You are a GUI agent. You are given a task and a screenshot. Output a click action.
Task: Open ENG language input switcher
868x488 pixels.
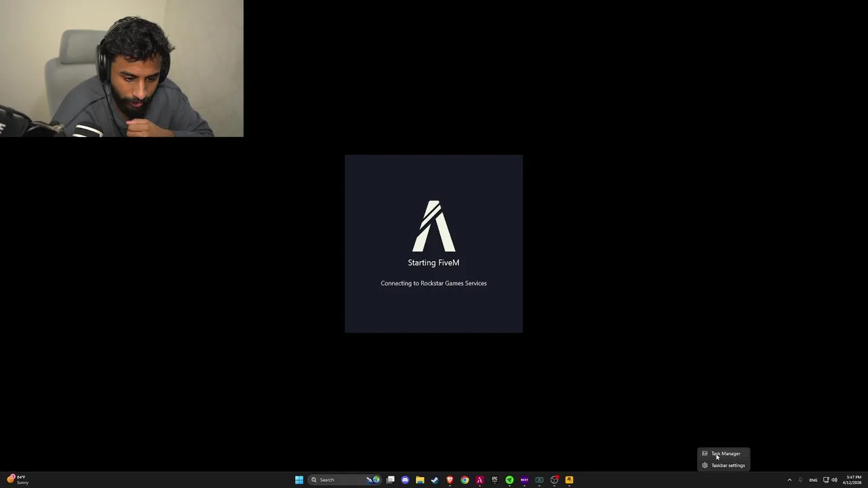(x=813, y=480)
